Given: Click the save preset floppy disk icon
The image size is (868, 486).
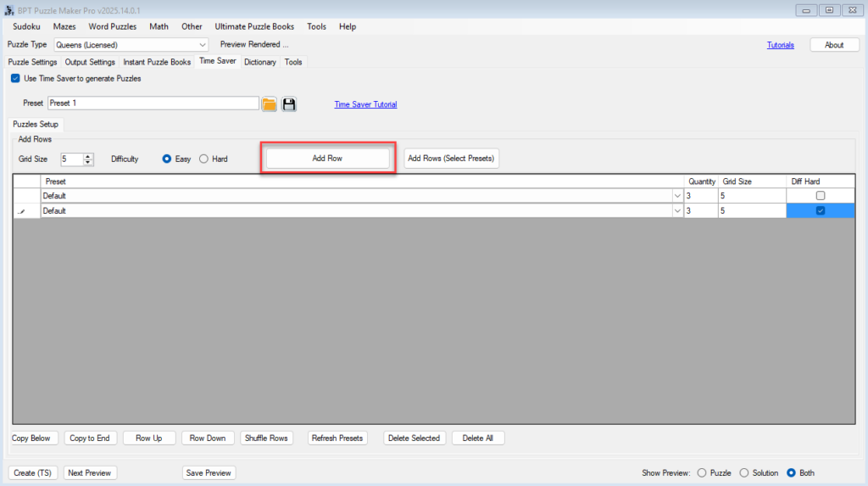Looking at the screenshot, I should (289, 104).
